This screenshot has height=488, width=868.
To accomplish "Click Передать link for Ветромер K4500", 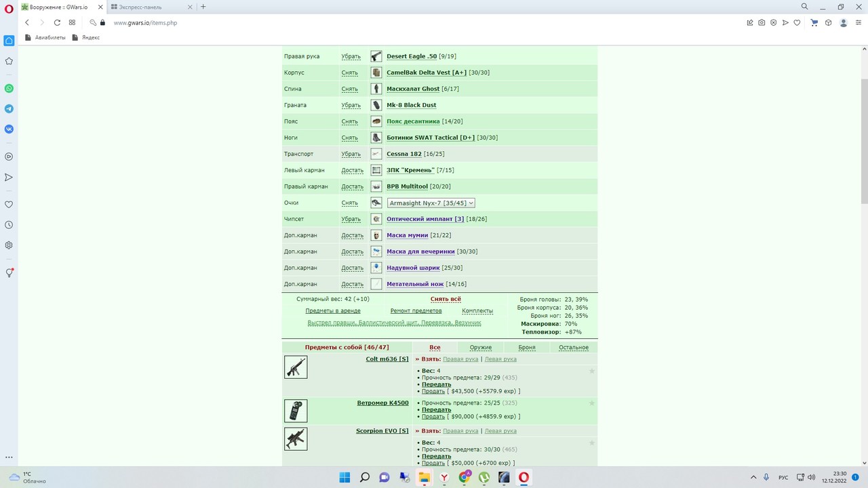I will click(x=436, y=409).
